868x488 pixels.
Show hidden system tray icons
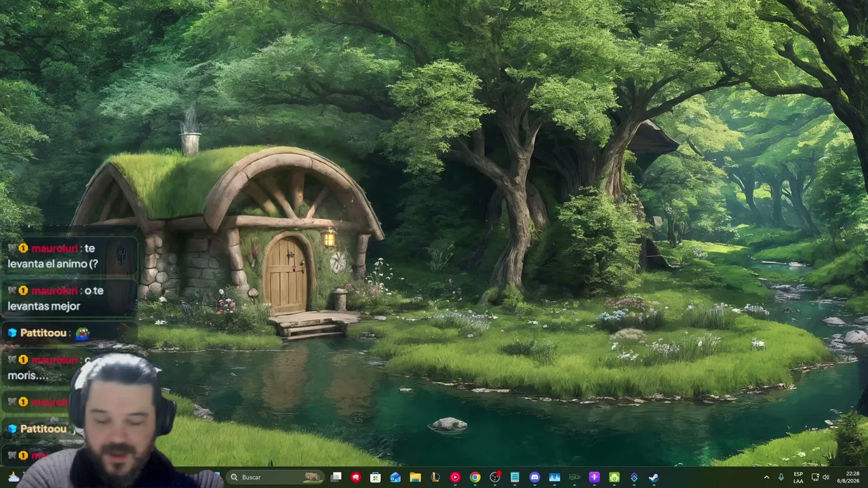(767, 477)
